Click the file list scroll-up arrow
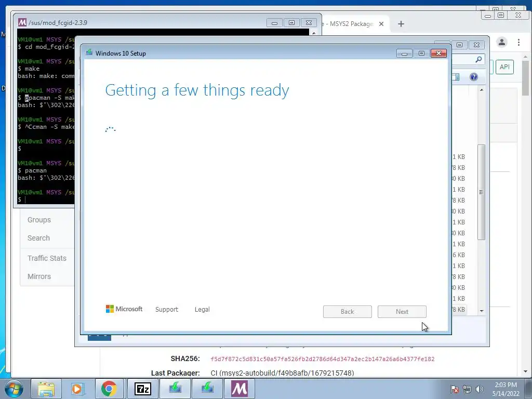The image size is (532, 399). click(x=482, y=90)
